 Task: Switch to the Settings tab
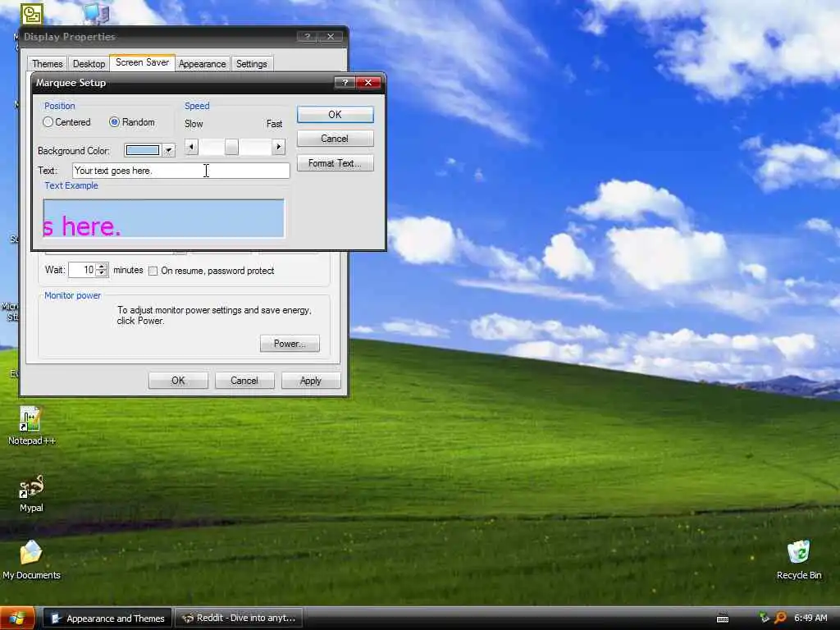[x=251, y=64]
